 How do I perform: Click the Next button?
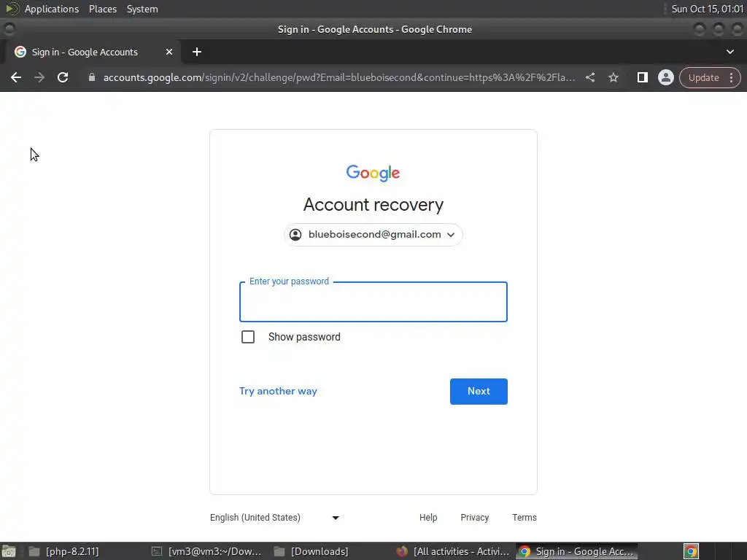point(479,392)
